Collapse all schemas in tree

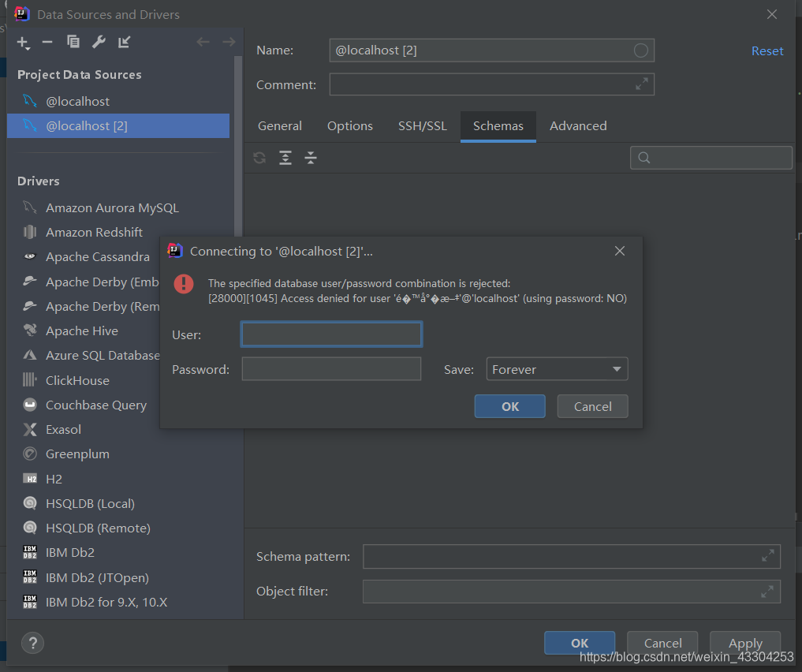pyautogui.click(x=311, y=158)
